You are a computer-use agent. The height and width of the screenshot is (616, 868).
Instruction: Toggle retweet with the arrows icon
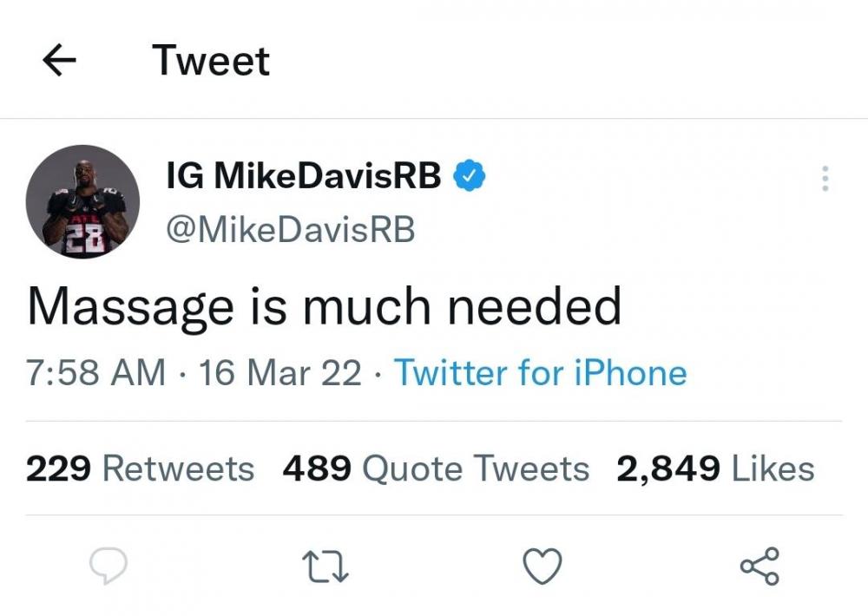(327, 567)
